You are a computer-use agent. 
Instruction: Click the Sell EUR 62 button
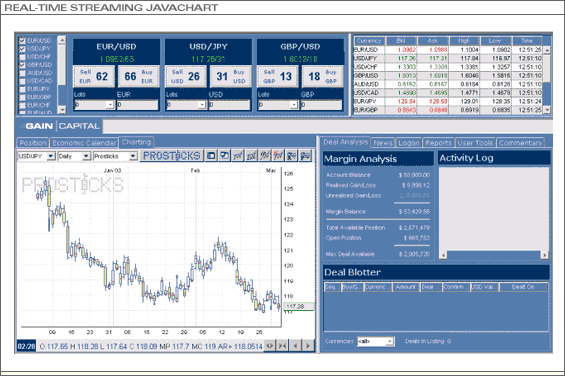click(94, 76)
